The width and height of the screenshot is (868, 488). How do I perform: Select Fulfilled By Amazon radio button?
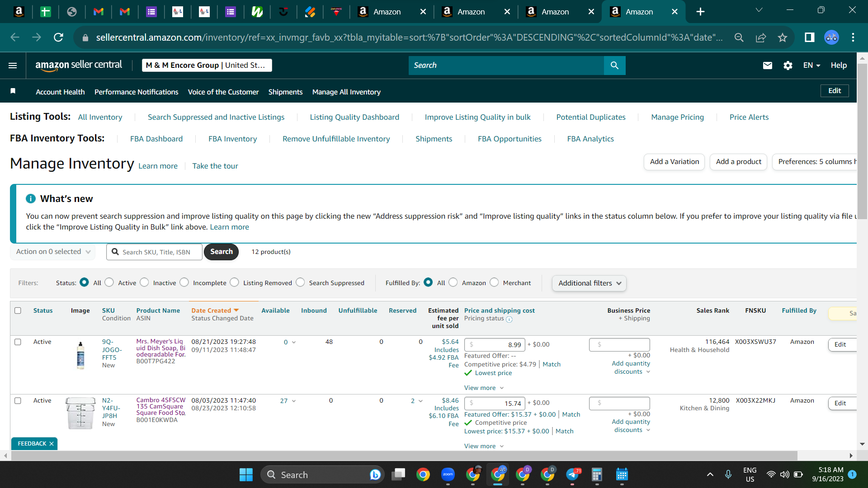point(453,282)
